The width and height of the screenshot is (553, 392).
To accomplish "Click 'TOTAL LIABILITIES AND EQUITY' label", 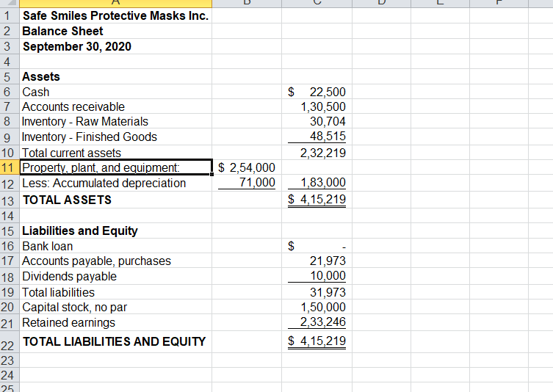I will (116, 341).
